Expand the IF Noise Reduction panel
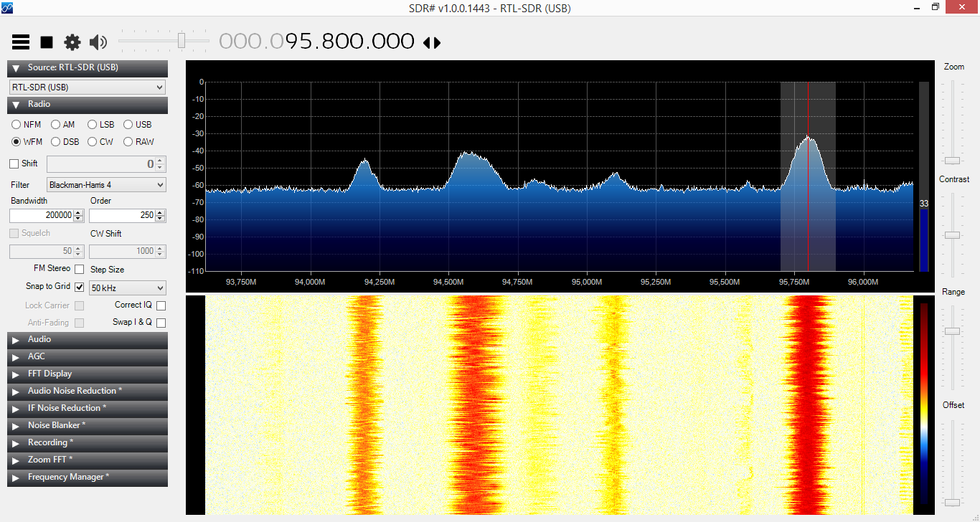The image size is (980, 522). (88, 408)
